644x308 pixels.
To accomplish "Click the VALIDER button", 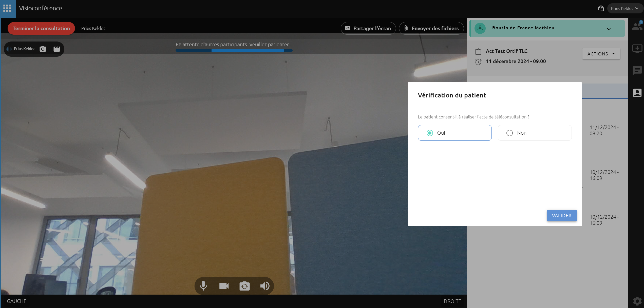I will coord(562,216).
